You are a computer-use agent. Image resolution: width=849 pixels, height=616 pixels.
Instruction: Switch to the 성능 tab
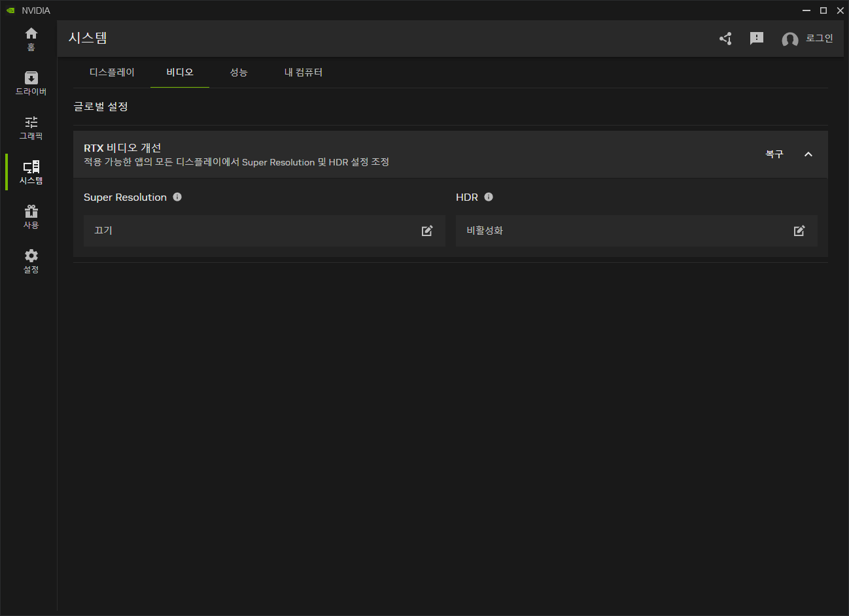point(239,73)
